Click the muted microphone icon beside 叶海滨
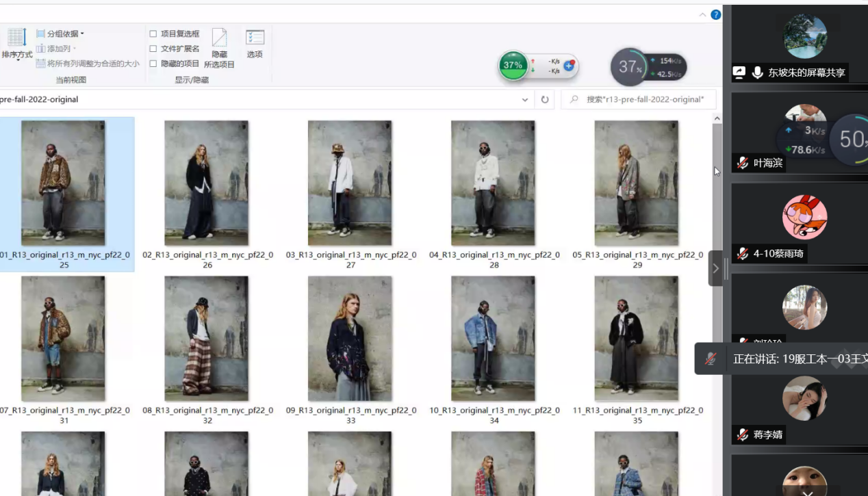 coord(743,163)
